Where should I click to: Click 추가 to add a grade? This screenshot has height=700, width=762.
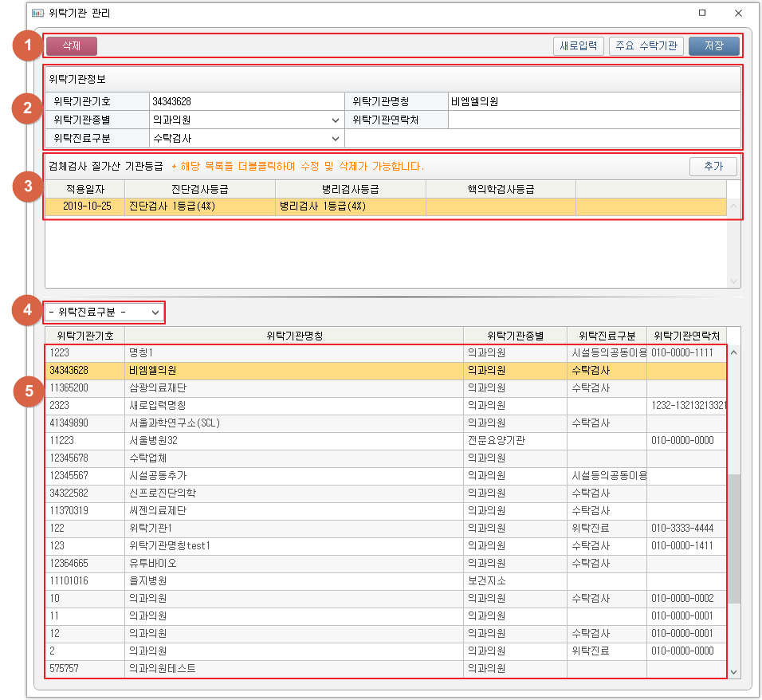tap(713, 166)
